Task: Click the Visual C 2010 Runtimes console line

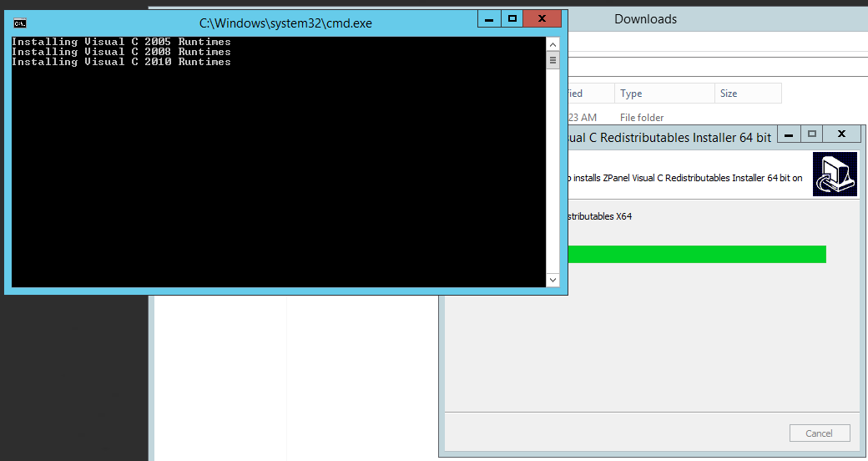Action: pos(121,62)
